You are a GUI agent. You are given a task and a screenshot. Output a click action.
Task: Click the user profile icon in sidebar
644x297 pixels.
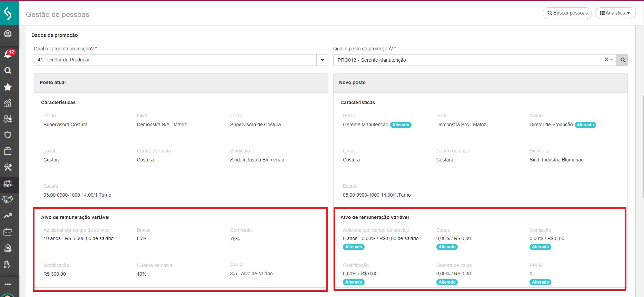point(8,34)
